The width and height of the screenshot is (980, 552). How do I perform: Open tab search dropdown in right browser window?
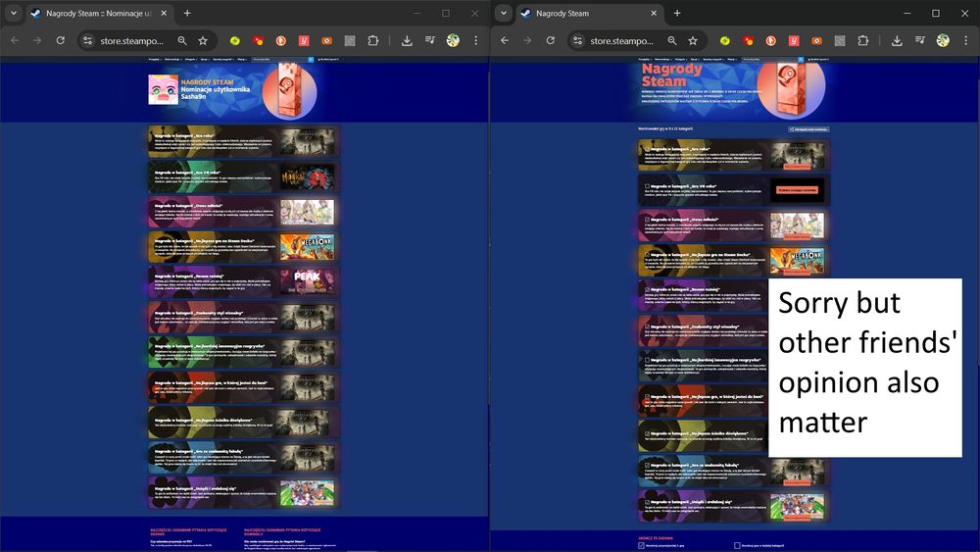(503, 13)
